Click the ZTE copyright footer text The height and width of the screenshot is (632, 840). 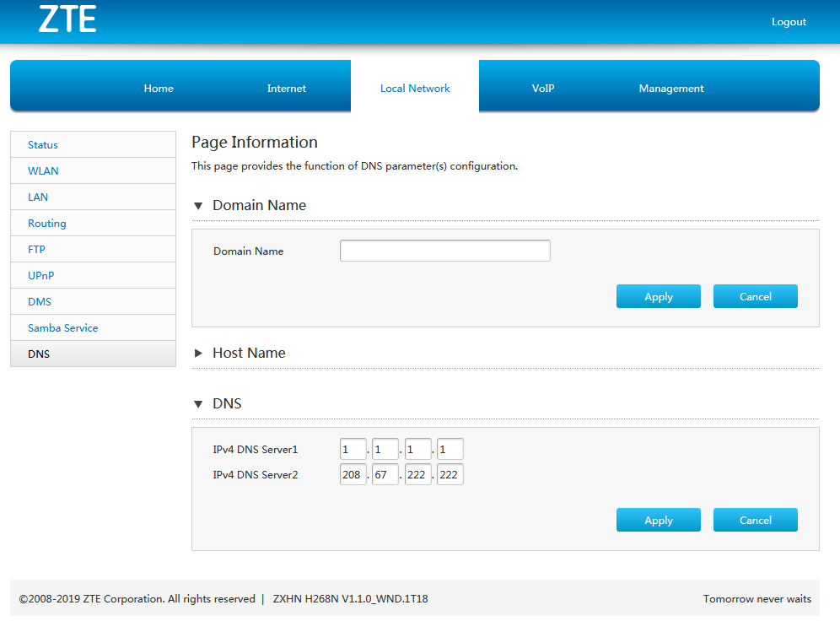tap(137, 599)
